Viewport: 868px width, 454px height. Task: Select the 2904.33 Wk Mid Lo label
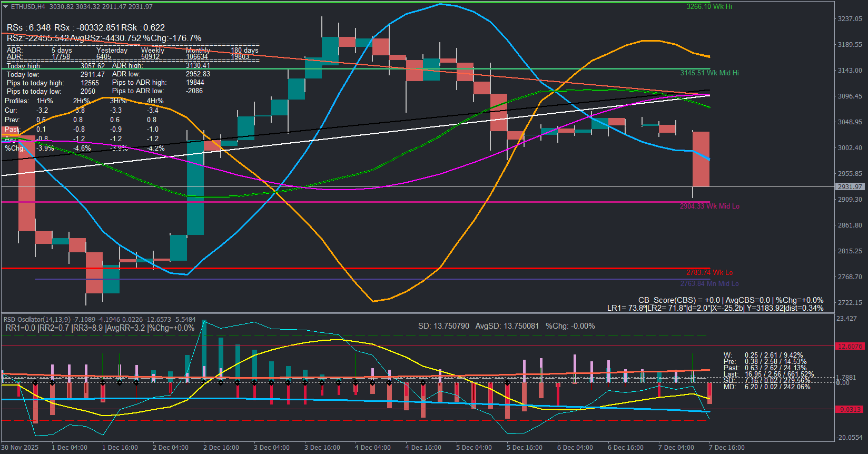709,206
